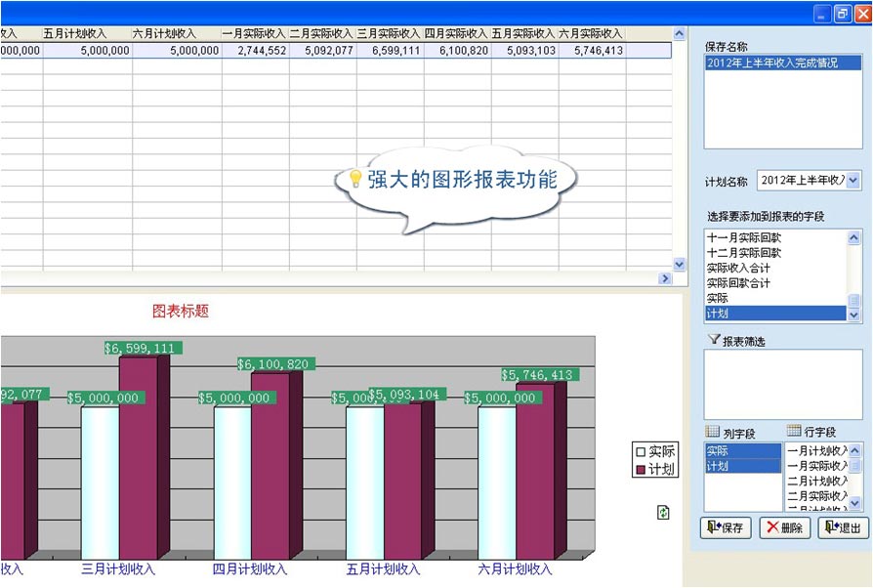Image resolution: width=873 pixels, height=588 pixels.
Task: Click the 实际 legend entry in the chart
Action: pyautogui.click(x=654, y=451)
